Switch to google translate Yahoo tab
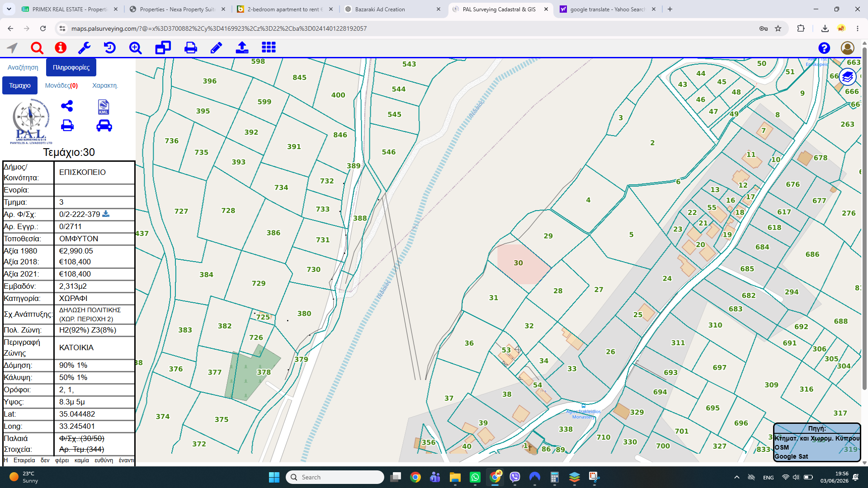 point(608,9)
